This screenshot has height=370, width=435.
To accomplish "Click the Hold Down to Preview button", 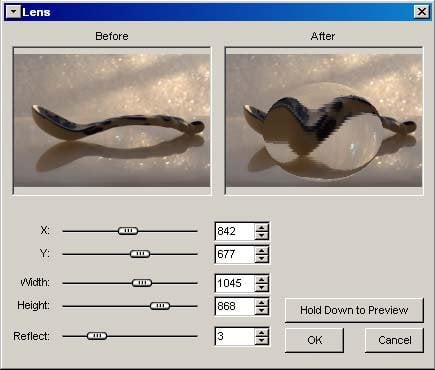I will [x=354, y=310].
